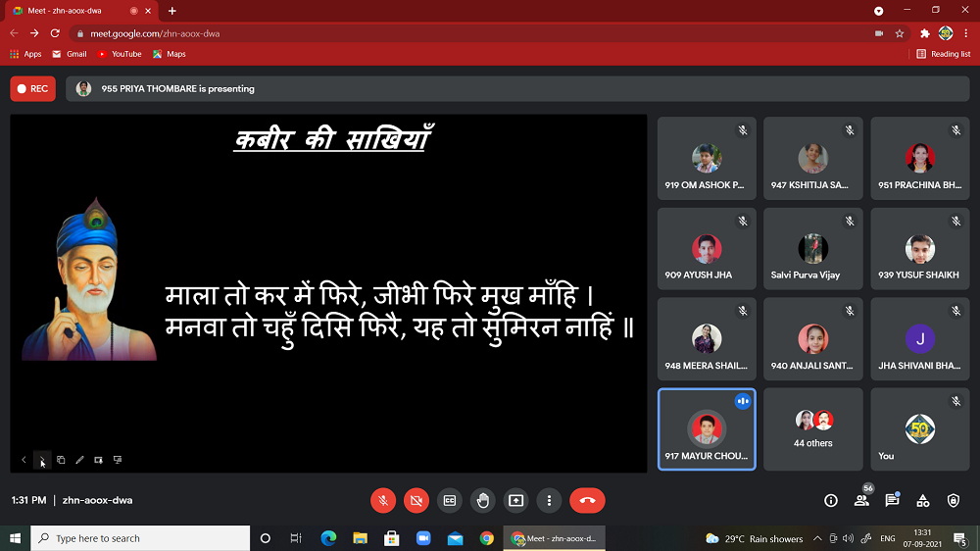The height and width of the screenshot is (551, 980).
Task: Show everyone participants list
Action: click(861, 500)
